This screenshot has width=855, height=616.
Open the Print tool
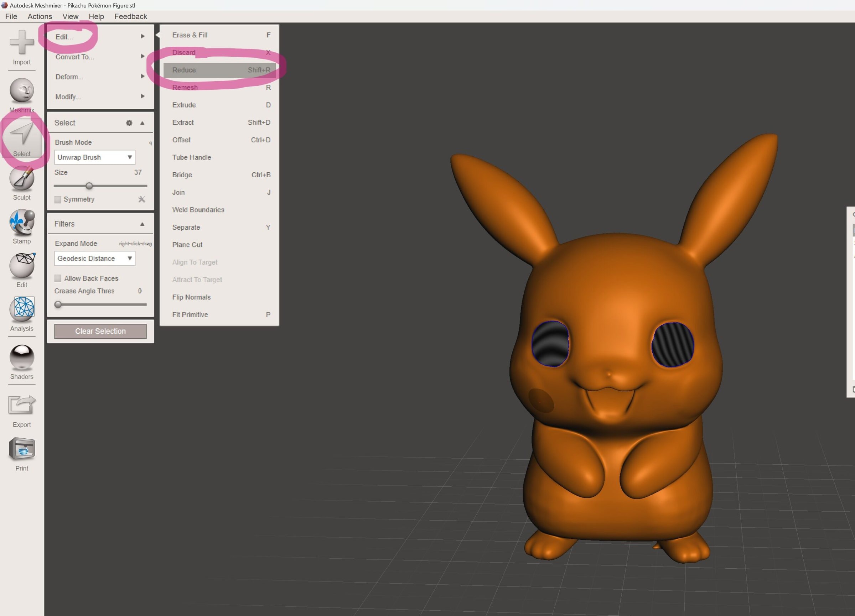[x=21, y=449]
